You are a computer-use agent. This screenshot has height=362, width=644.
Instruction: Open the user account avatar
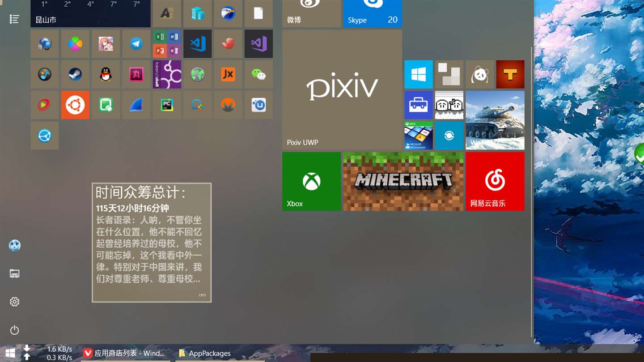tap(14, 245)
